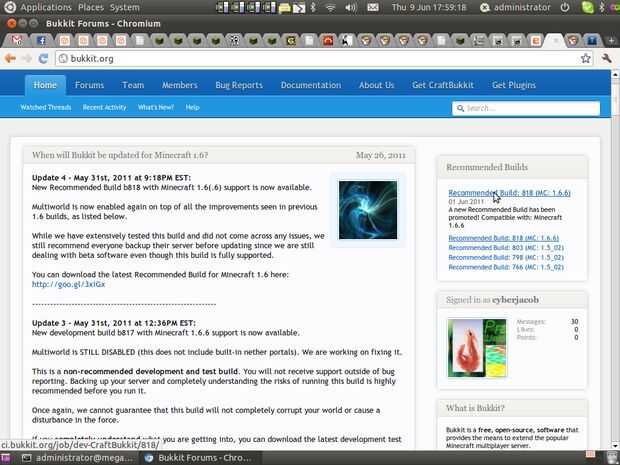620x465 pixels.
Task: Click the page icon in address bar
Action: [x=63, y=59]
